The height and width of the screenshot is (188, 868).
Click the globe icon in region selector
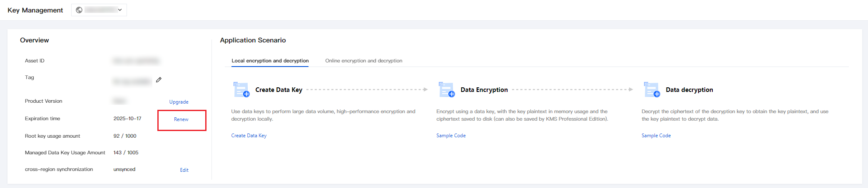point(79,10)
